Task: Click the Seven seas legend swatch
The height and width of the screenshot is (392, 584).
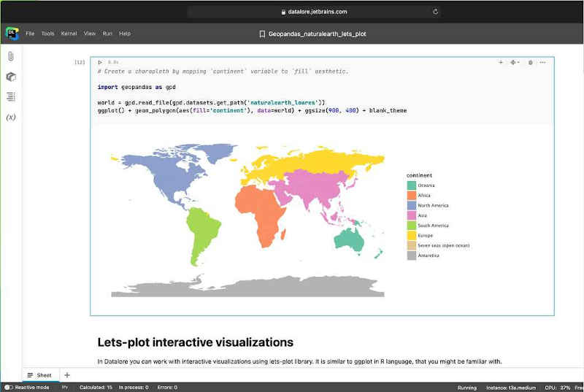Action: (x=411, y=245)
